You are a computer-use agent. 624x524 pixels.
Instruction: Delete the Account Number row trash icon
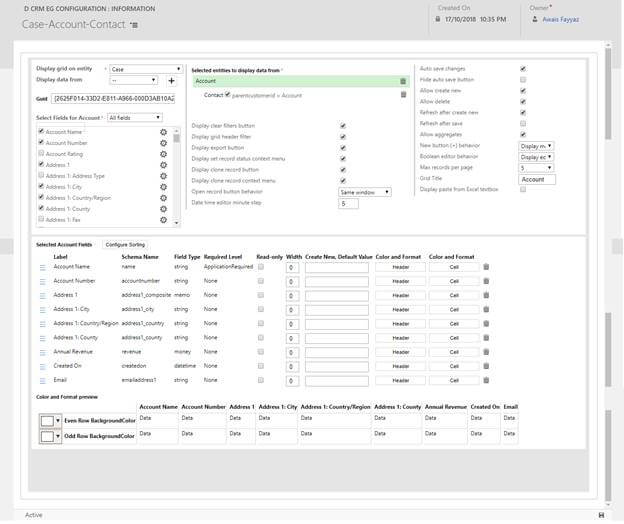486,281
